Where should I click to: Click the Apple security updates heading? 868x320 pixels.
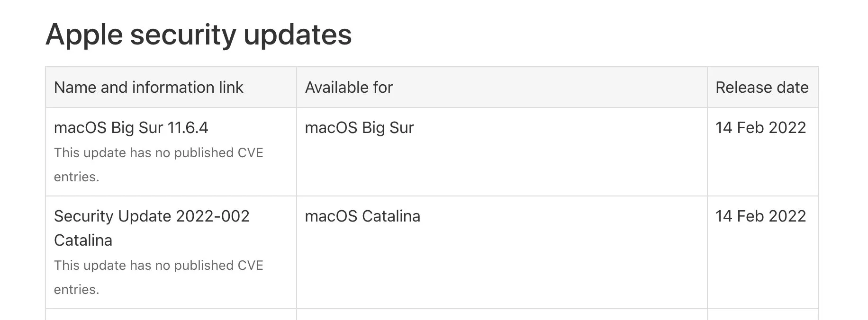pyautogui.click(x=199, y=35)
